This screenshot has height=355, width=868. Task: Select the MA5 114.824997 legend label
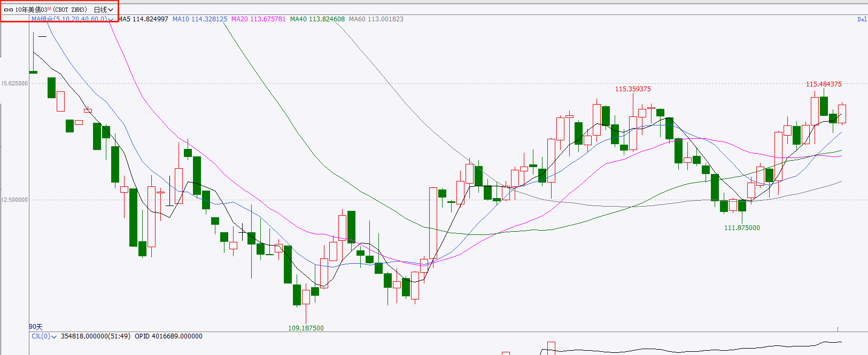(143, 19)
